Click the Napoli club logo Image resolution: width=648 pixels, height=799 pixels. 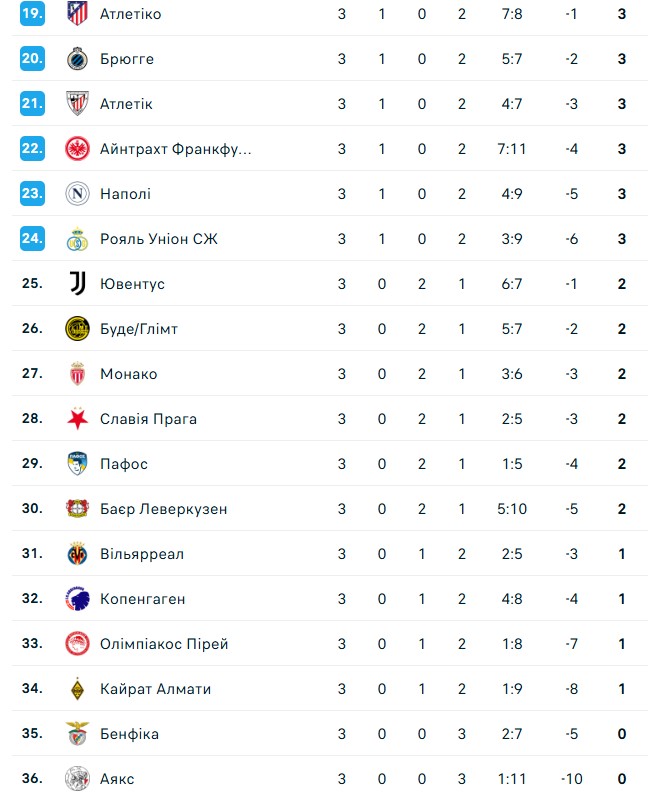point(77,194)
